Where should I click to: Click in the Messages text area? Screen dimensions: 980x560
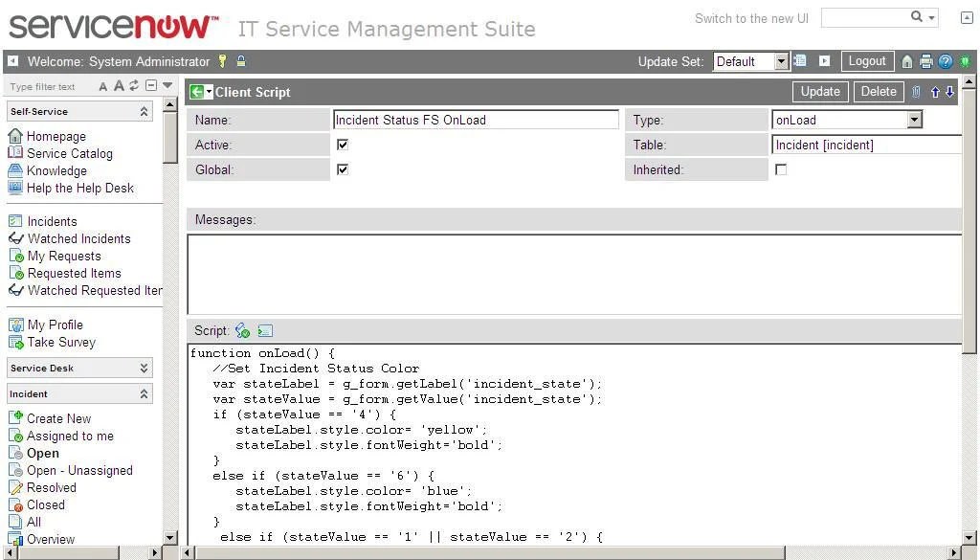coord(574,275)
